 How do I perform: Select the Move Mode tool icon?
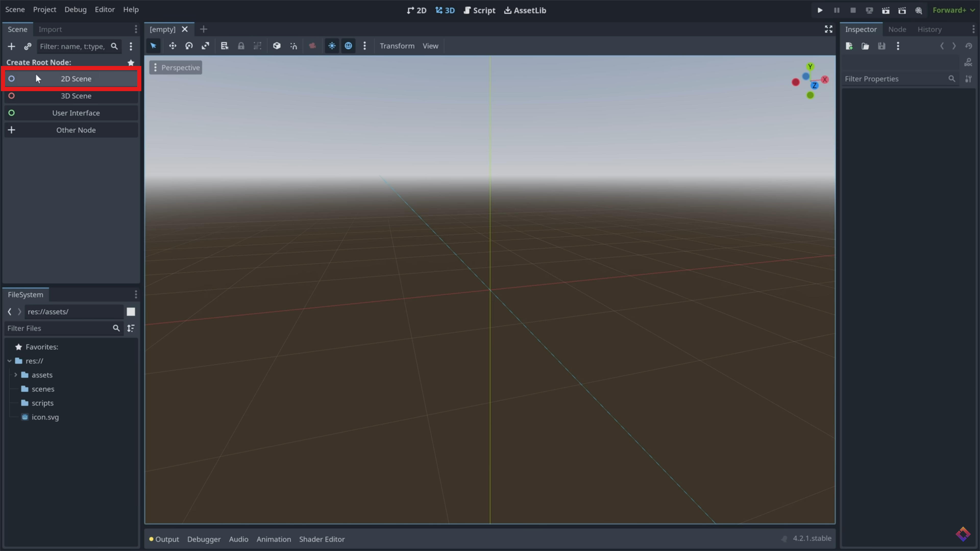(172, 46)
